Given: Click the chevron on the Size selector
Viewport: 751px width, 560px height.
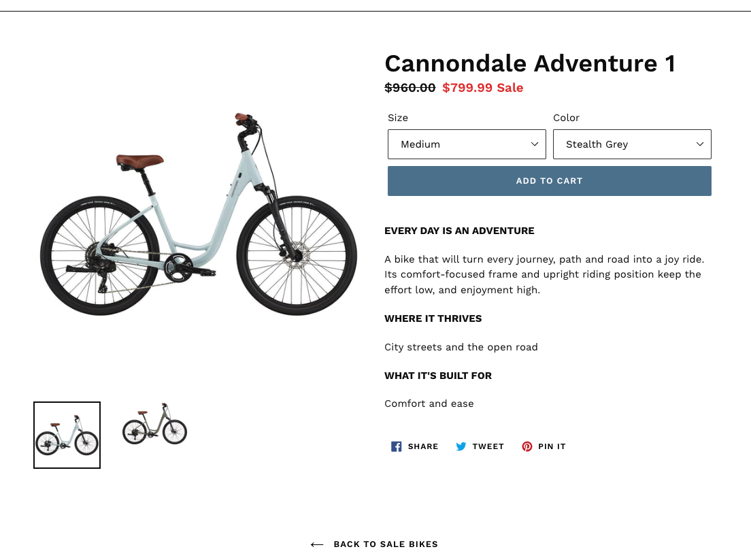Looking at the screenshot, I should pos(535,144).
